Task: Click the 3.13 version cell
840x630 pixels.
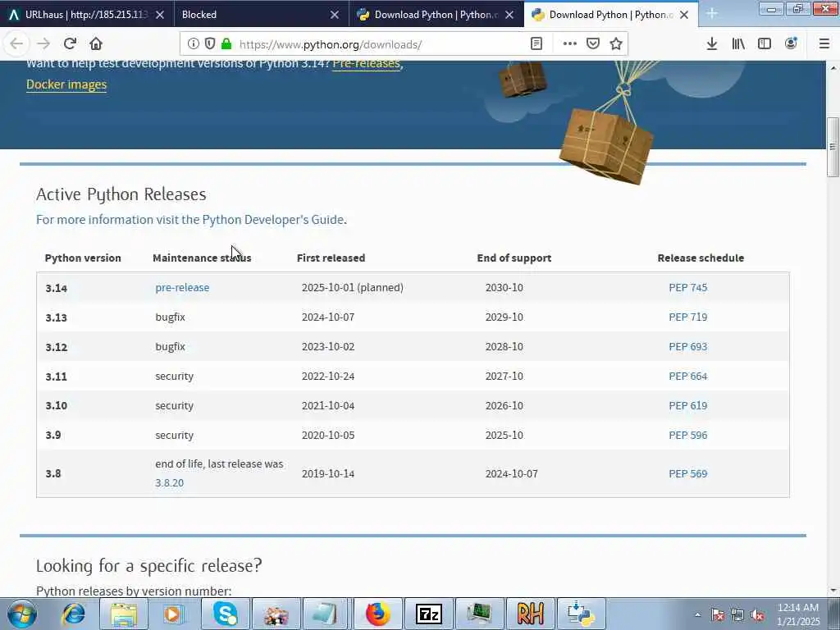Action: tap(57, 317)
